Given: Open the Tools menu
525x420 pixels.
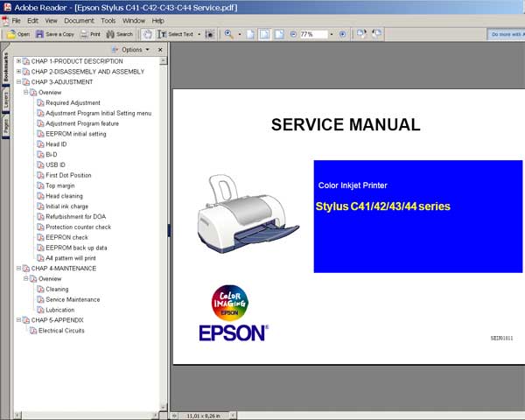Looking at the screenshot, I should click(x=108, y=20).
